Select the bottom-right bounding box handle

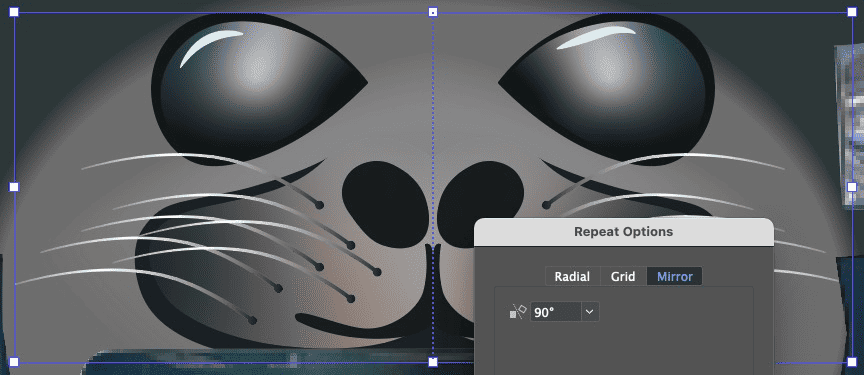(852, 362)
